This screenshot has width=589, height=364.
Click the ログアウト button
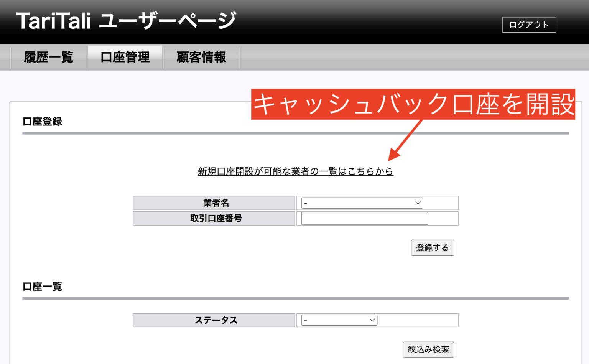(x=529, y=25)
